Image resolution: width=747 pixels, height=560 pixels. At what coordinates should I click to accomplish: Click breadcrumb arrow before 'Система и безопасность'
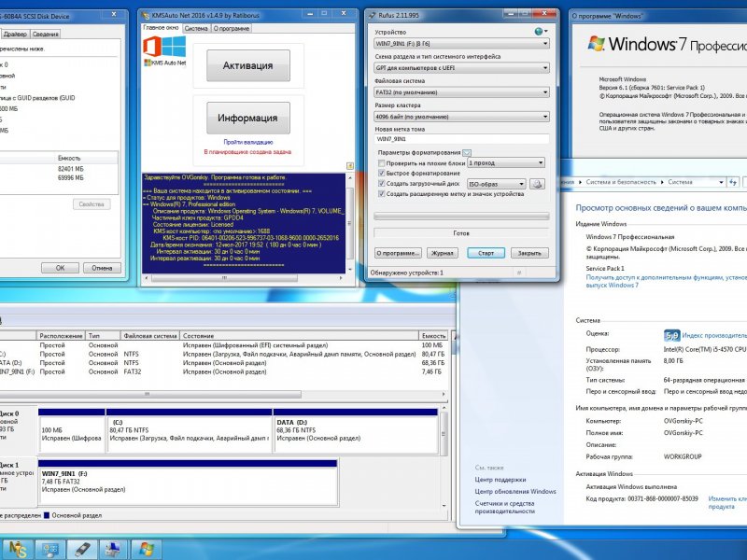point(580,182)
